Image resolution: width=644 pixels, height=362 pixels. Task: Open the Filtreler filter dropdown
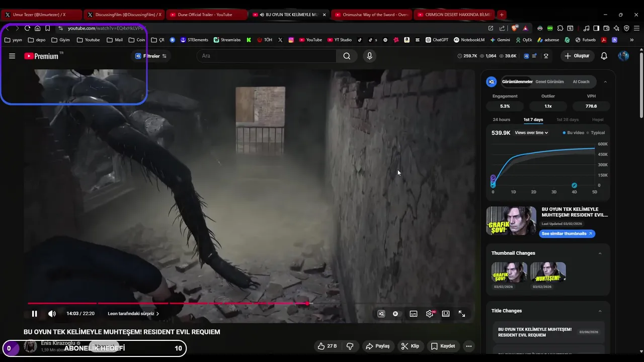[151, 56]
